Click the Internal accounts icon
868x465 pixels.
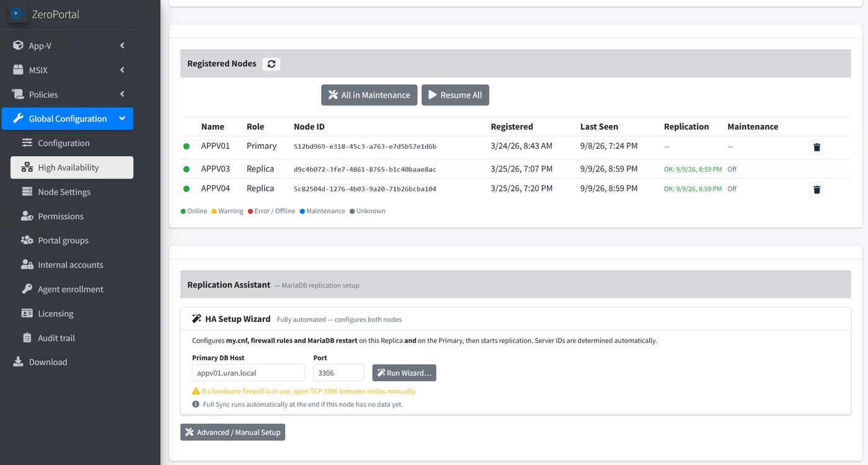[x=27, y=265]
